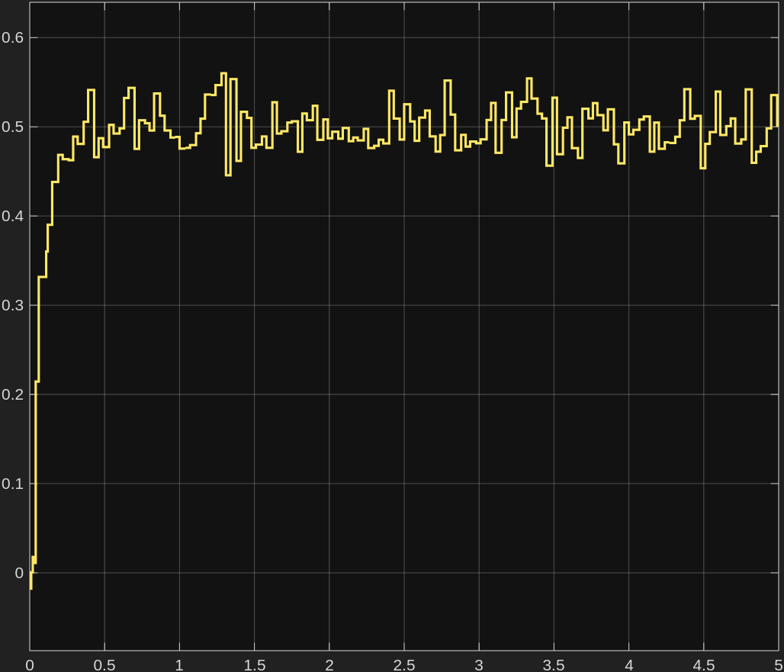Screen dimensions: 784x672
Task: Click the 4.5 x-axis tick label
Action: tap(703, 664)
